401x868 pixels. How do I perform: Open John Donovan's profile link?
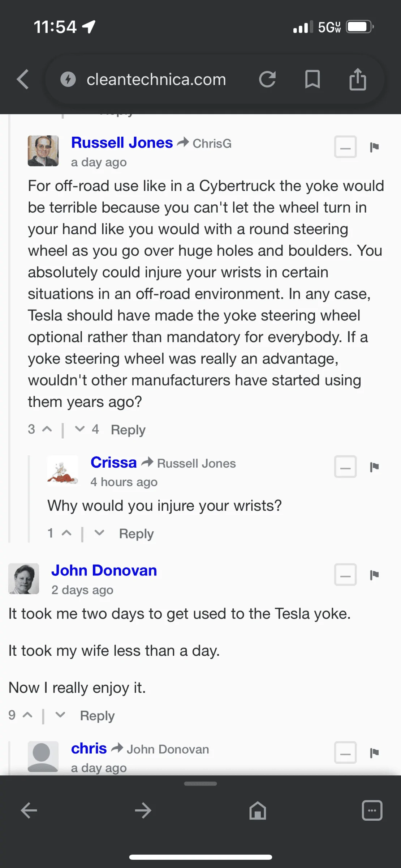tap(104, 570)
